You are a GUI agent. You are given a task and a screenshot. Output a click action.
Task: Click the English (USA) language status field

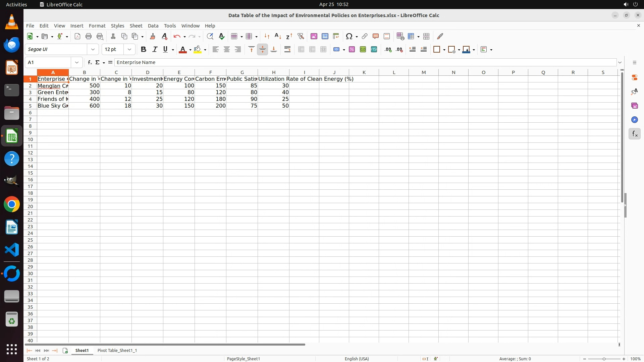coord(357,359)
